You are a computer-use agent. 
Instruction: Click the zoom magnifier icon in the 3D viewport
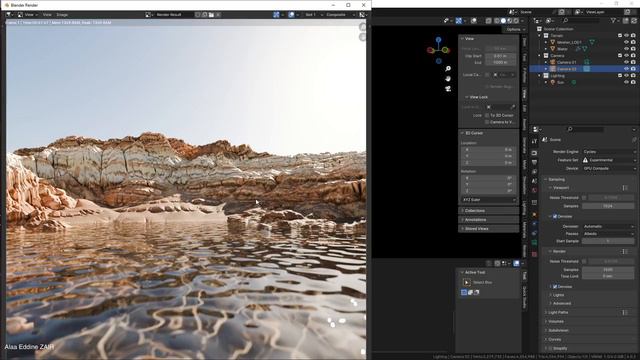[448, 69]
